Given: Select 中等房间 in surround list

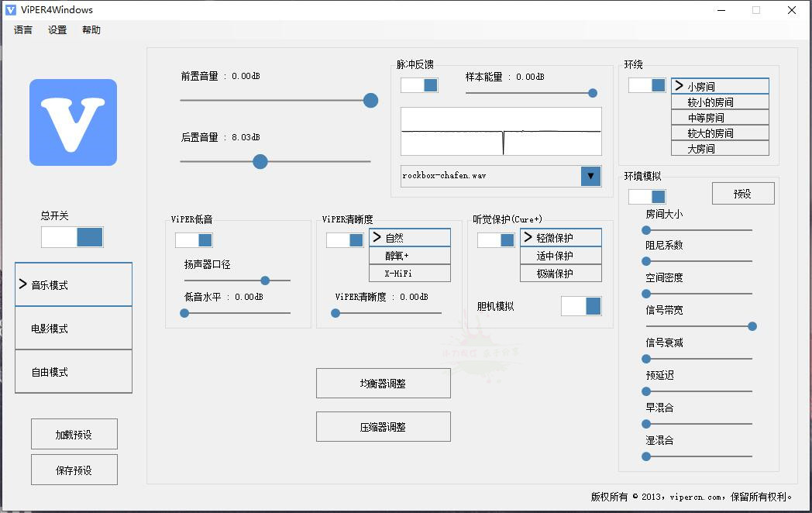Looking at the screenshot, I should [x=719, y=117].
